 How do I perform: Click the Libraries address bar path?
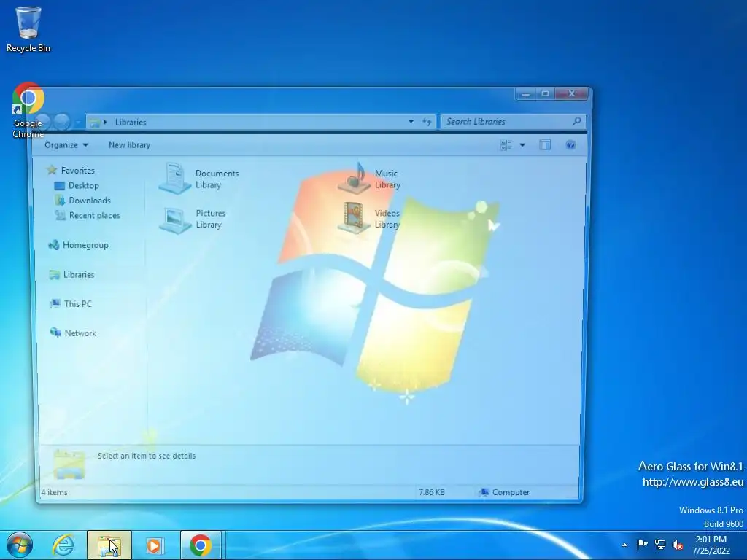point(131,122)
